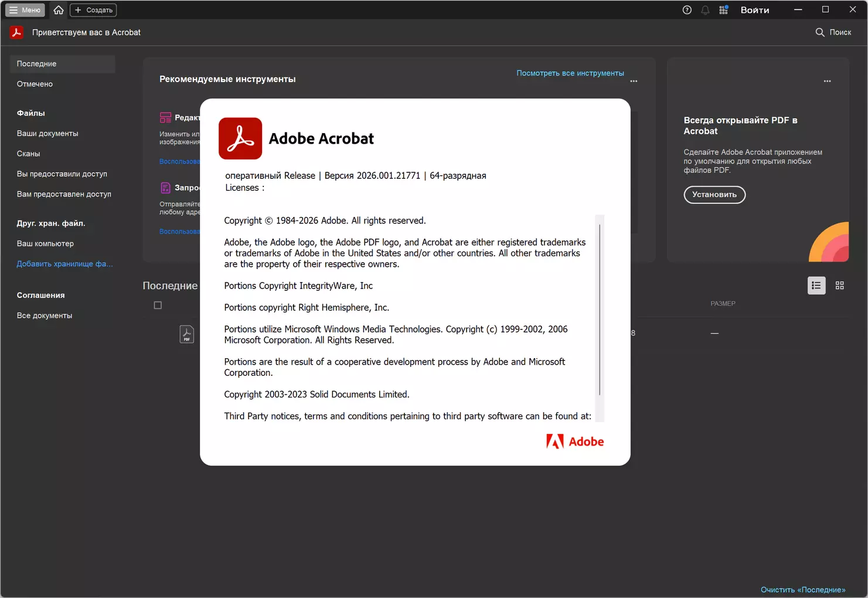Open the more options dots on the Acrobat promo card
Viewport: 868px width, 598px height.
827,81
